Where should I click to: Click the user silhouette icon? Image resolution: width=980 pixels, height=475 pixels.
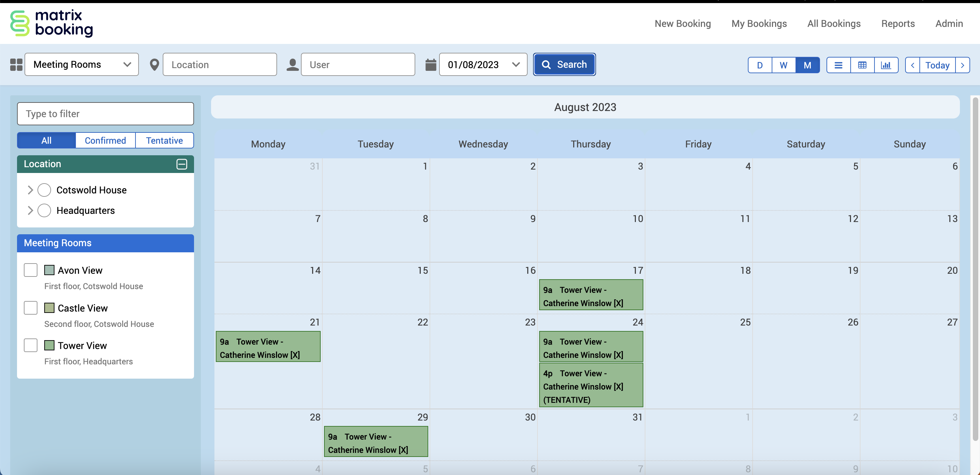click(292, 65)
